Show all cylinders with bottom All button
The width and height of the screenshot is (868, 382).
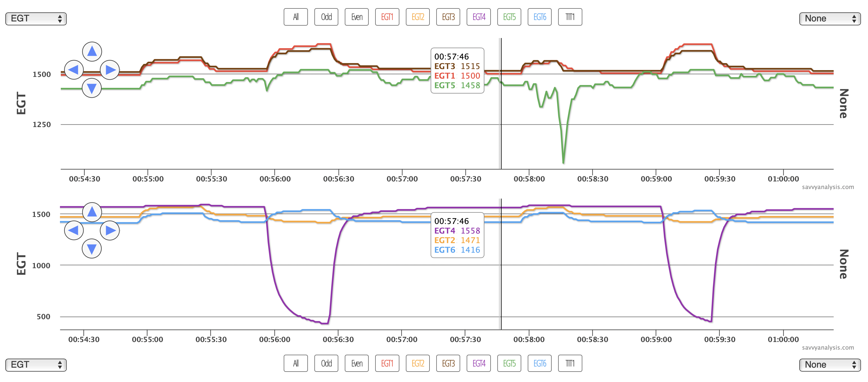point(296,363)
